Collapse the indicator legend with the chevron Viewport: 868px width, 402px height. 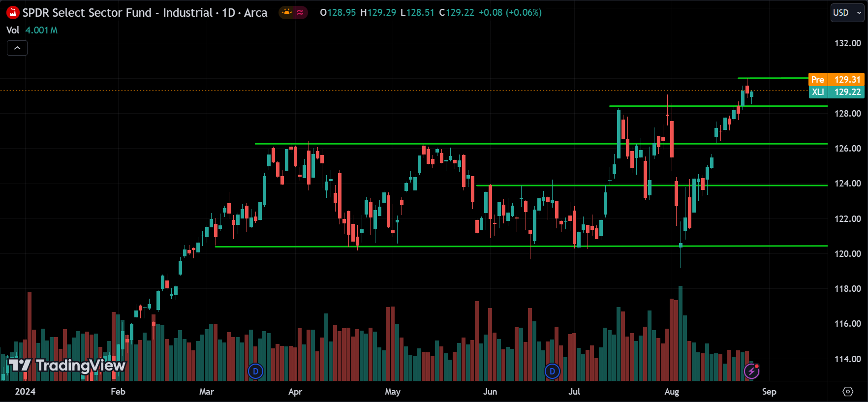click(17, 48)
